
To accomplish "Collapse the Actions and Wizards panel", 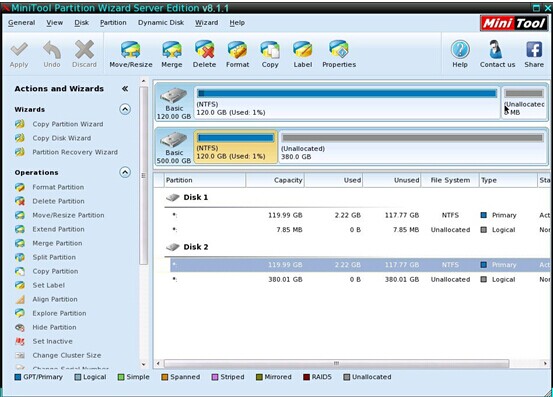I will click(x=125, y=88).
